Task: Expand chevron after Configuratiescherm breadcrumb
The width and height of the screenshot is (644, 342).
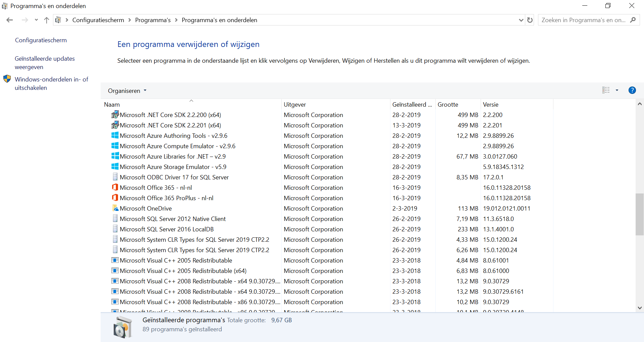Action: pos(130,20)
